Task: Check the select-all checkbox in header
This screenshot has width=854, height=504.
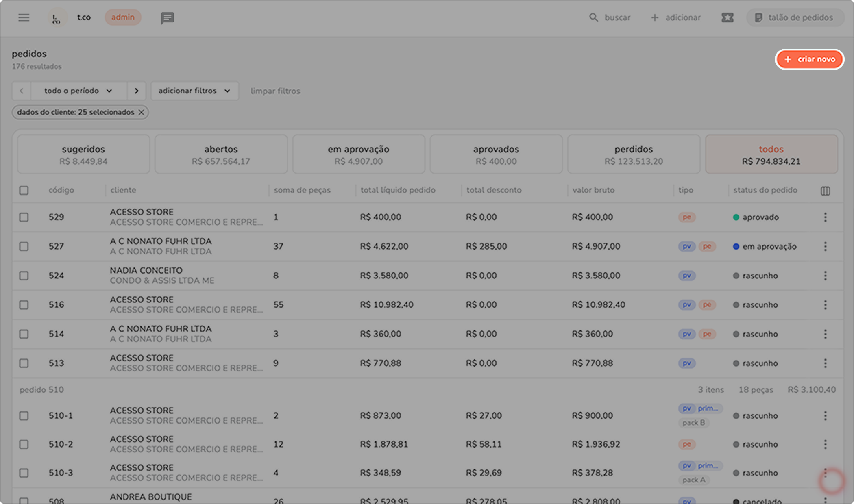Action: click(x=24, y=190)
